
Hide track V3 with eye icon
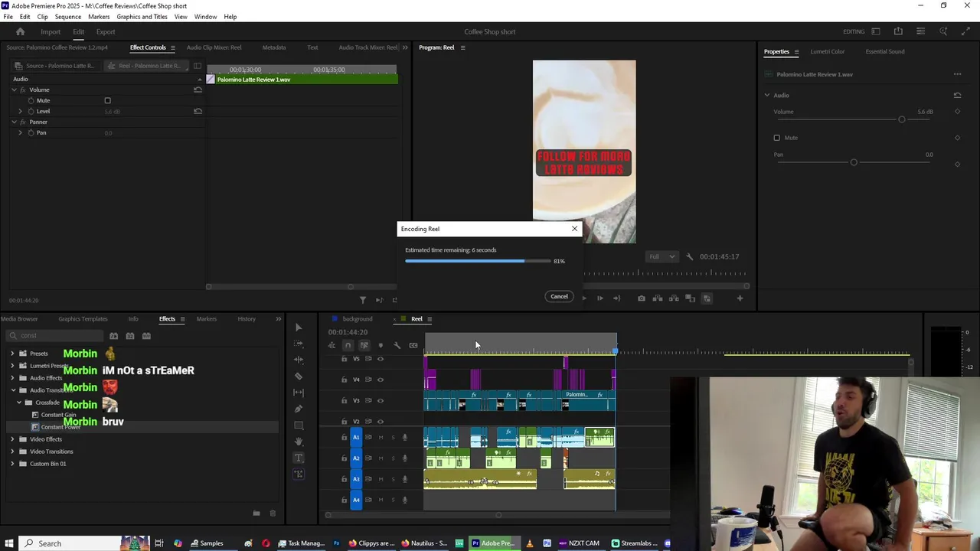(x=381, y=400)
